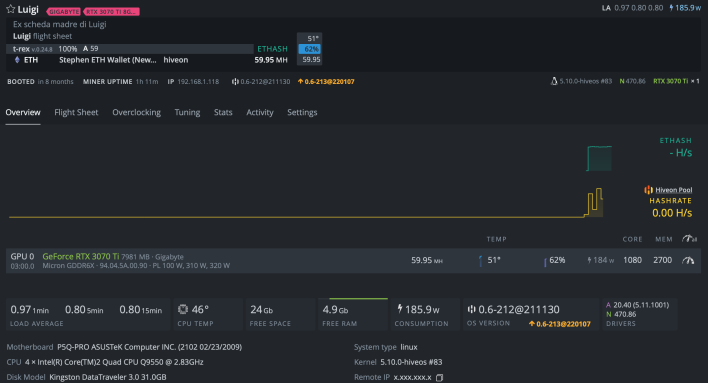
Task: Click the Motherboard P5Q-PRO ASUSTeK entry
Action: (124, 347)
